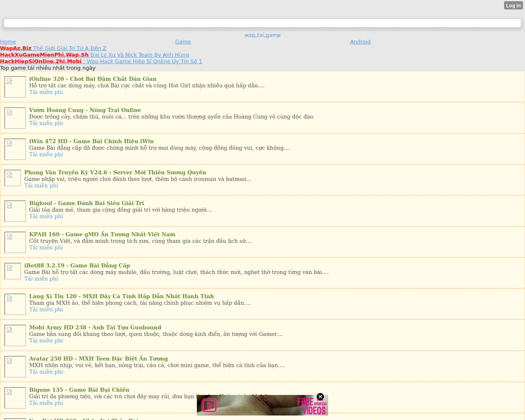Click the Avatar 250 HD thumbnail icon
The image size is (525, 420).
point(15,367)
